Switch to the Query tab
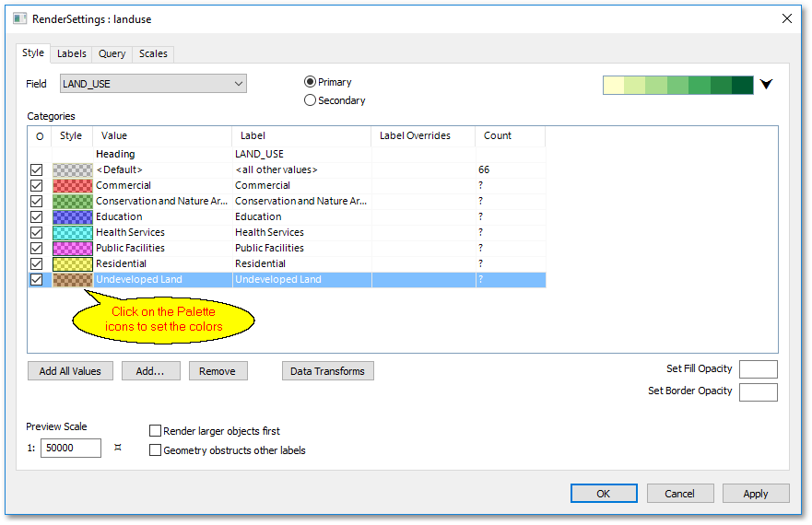Viewport: 812px width, 525px height. click(112, 53)
